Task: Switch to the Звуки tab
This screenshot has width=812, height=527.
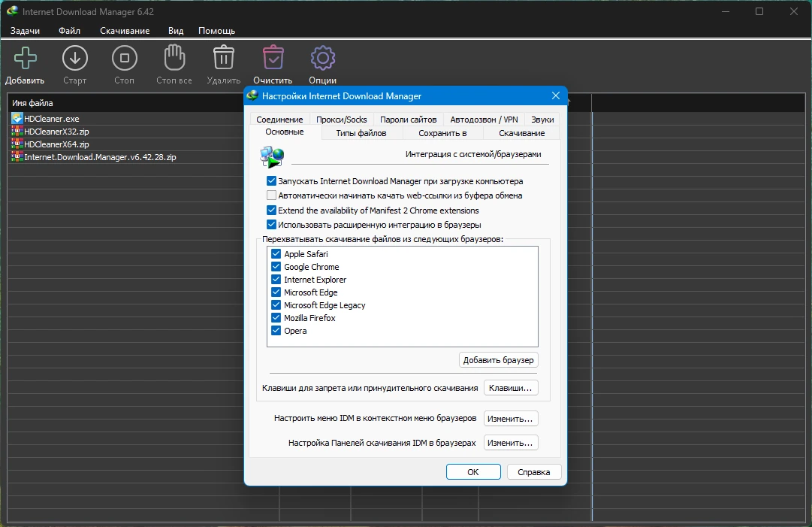Action: (542, 120)
